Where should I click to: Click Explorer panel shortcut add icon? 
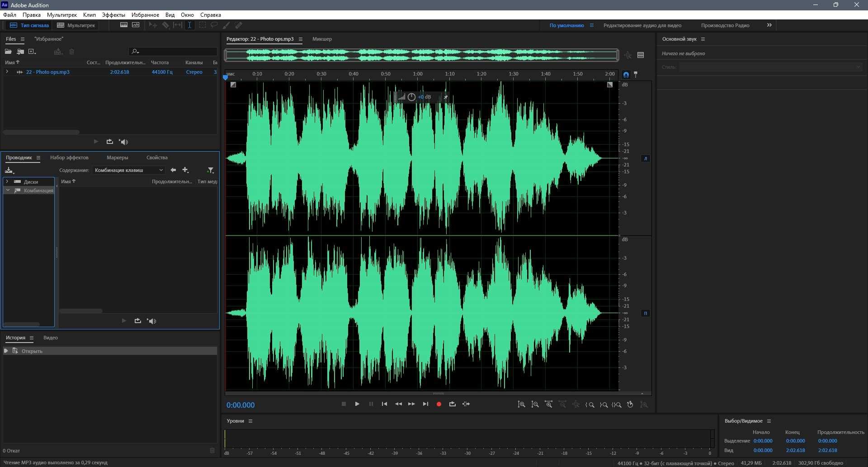pyautogui.click(x=185, y=170)
